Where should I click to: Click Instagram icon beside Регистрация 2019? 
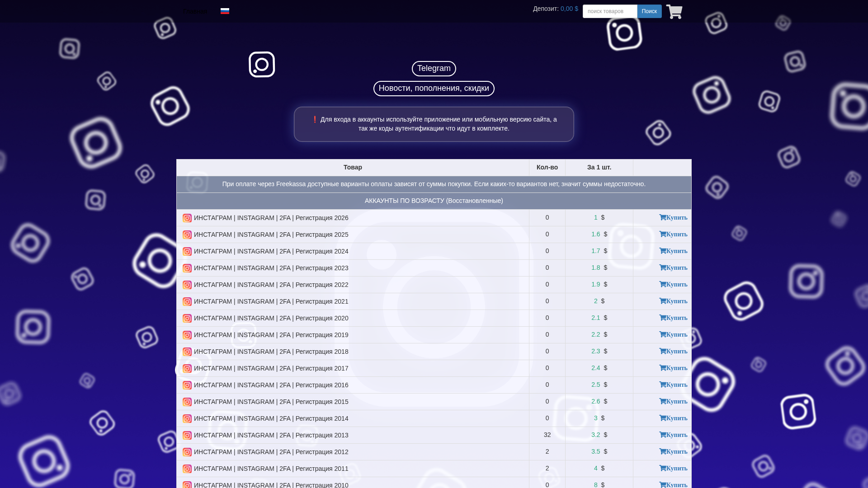[x=187, y=335]
